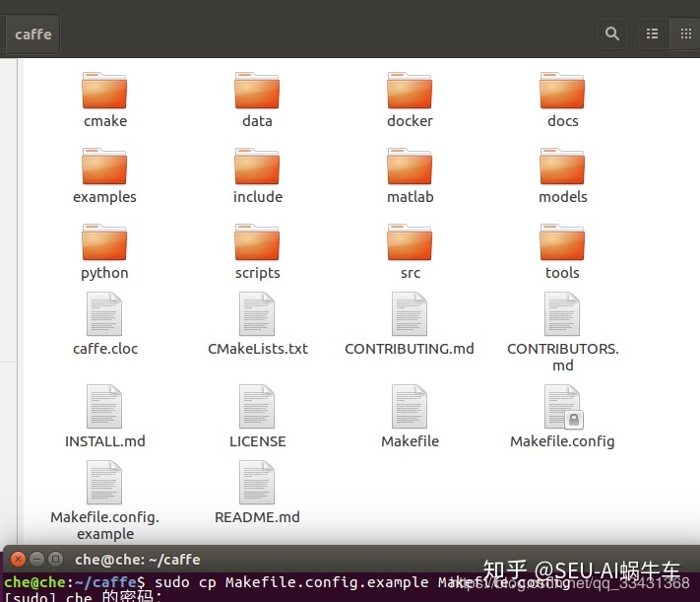The width and height of the screenshot is (700, 602).
Task: Select the CONTRIBUTING.md file icon
Action: (410, 313)
